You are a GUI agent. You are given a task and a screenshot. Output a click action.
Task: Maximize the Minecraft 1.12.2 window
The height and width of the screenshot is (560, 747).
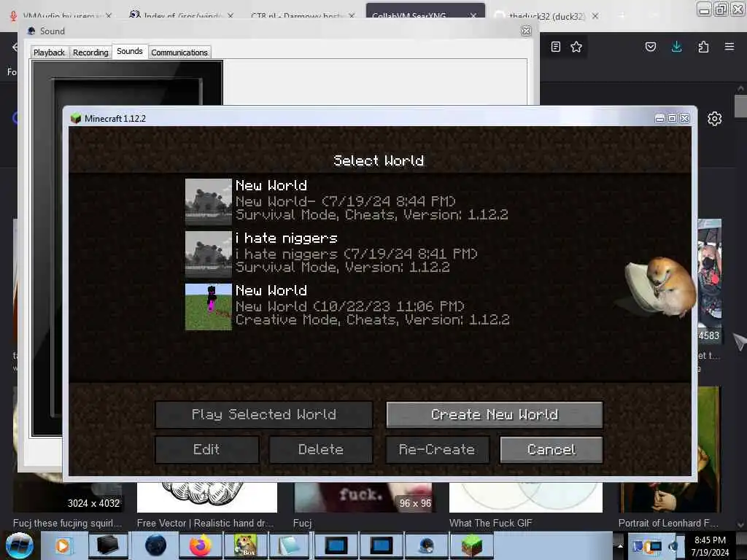[x=672, y=118]
